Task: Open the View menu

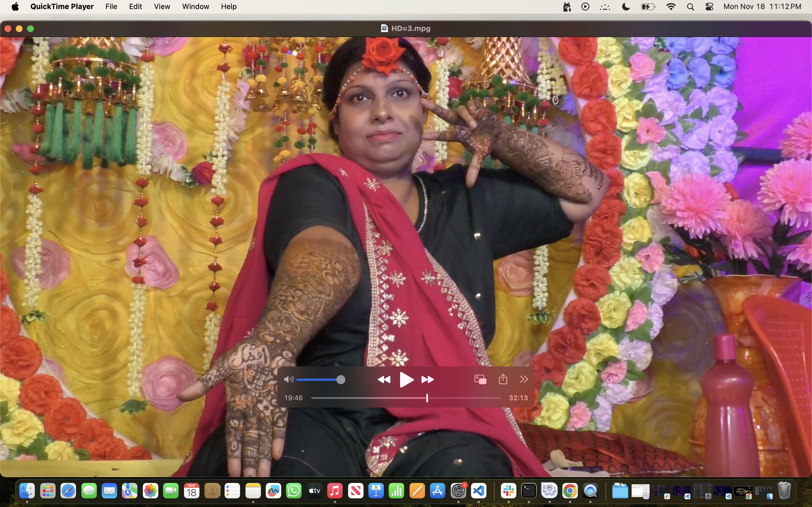Action: click(x=162, y=6)
